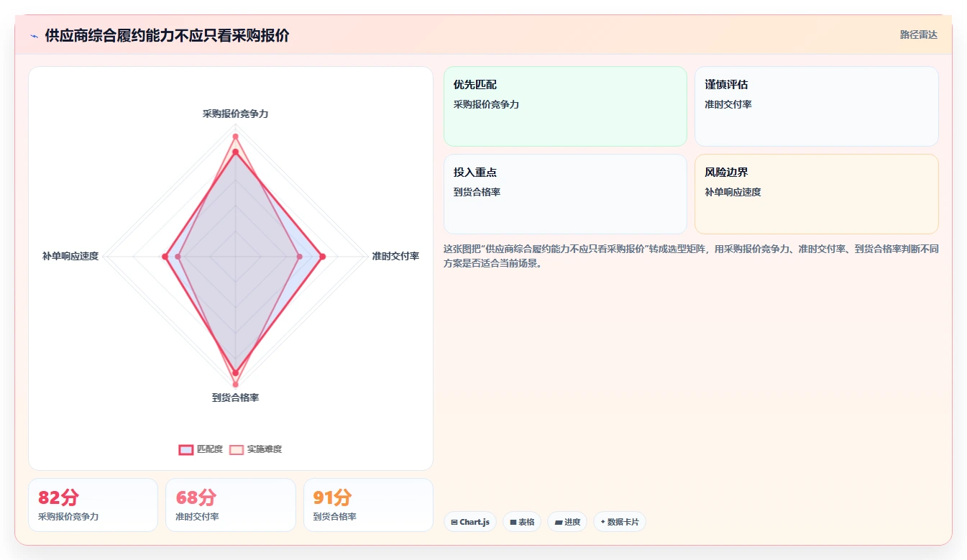Click the 补单响应速度 radar axis label
This screenshot has height=560, width=967.
coord(70,256)
